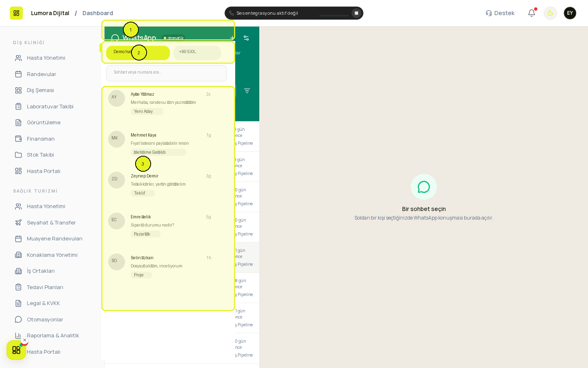Focus the Sohbet veya numara ara field
The image size is (588, 368).
click(167, 73)
